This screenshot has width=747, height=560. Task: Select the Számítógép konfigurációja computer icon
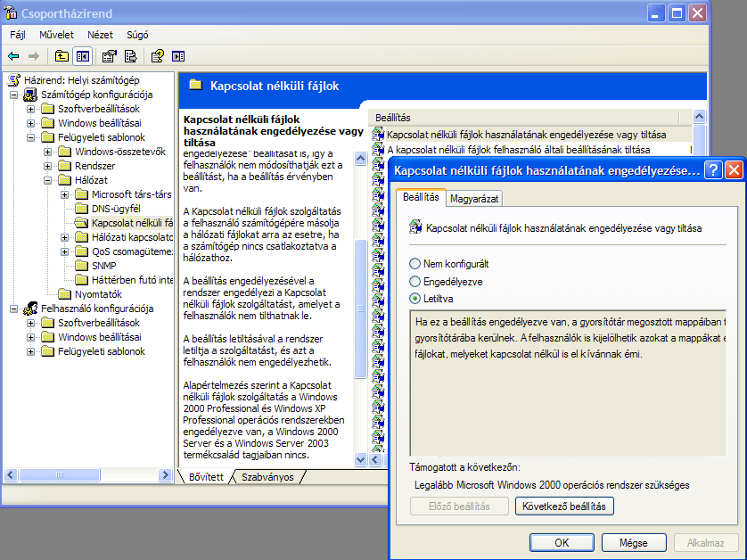pyautogui.click(x=29, y=95)
